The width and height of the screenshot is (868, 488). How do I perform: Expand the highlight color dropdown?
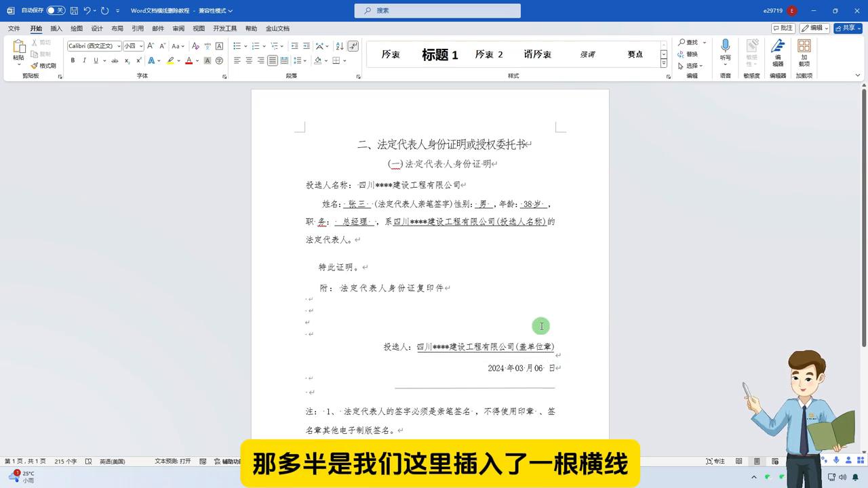point(178,60)
